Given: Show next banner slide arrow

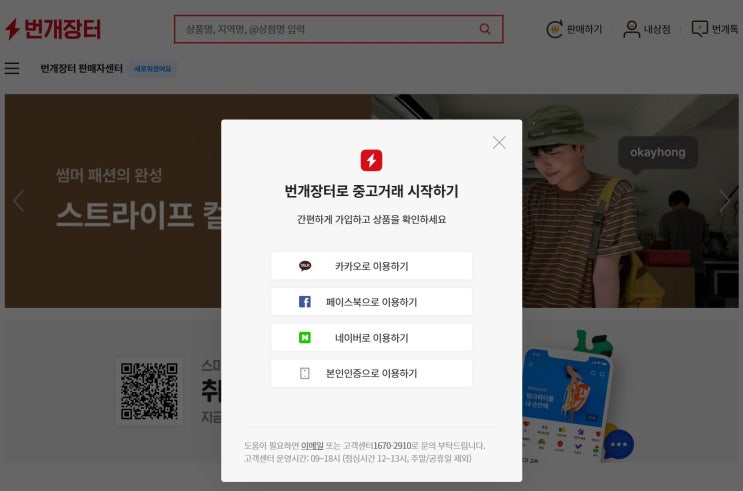Looking at the screenshot, I should click(725, 200).
